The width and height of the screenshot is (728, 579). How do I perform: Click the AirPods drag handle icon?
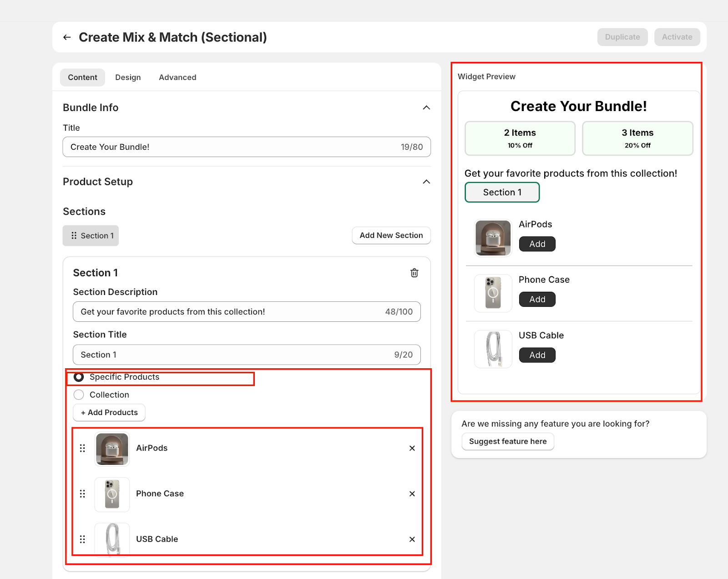82,448
